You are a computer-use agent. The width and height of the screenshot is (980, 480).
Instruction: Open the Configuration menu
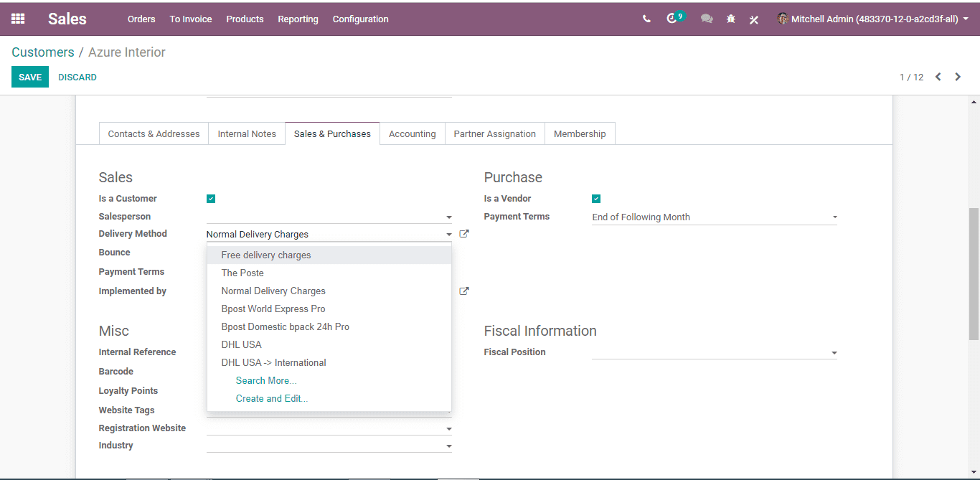click(360, 19)
